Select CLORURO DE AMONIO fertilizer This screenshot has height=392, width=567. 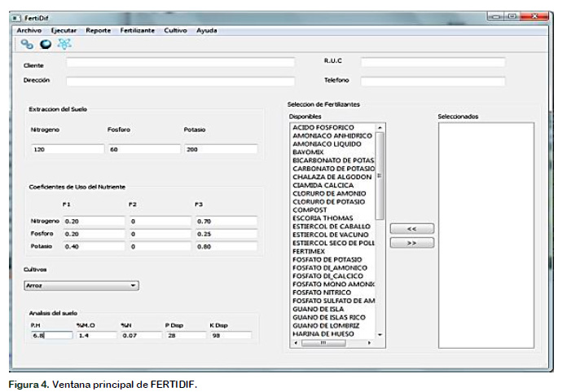tap(329, 193)
